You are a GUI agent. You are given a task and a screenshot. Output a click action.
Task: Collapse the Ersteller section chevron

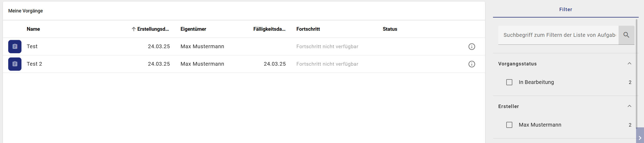(x=629, y=106)
